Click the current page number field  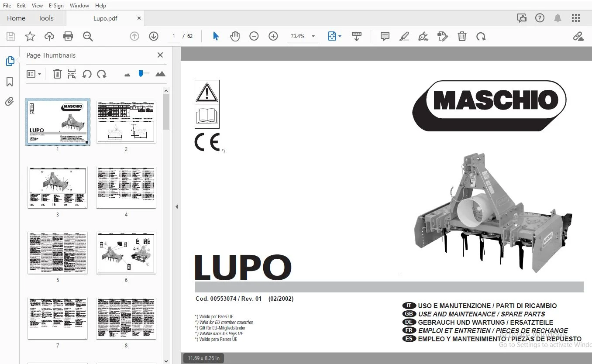click(x=174, y=36)
